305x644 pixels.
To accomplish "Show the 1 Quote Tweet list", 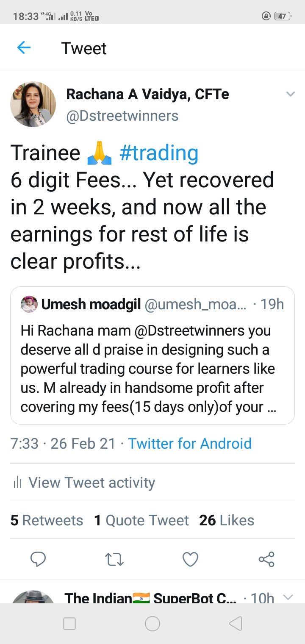I will pos(141,520).
